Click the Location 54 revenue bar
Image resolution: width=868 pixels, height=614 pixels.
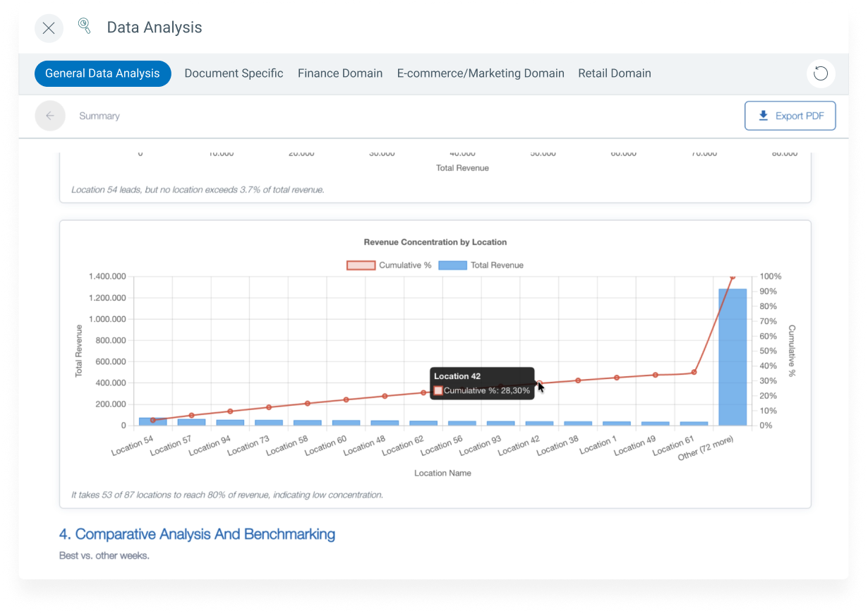click(x=153, y=422)
